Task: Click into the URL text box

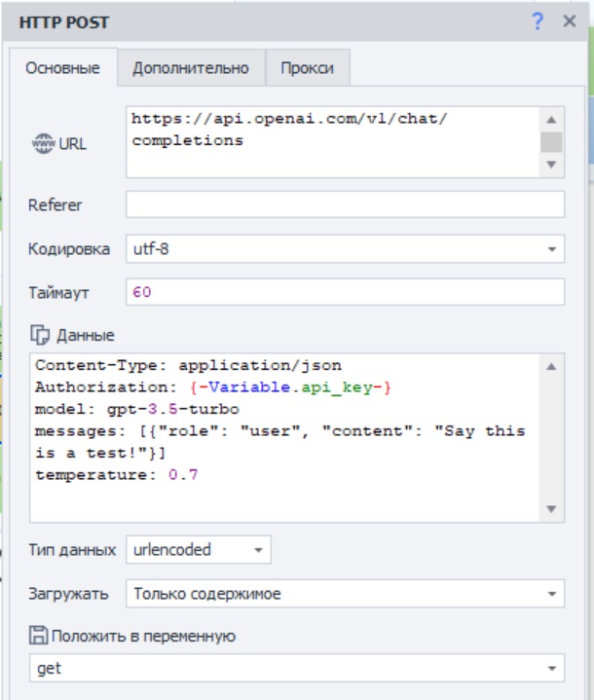Action: click(x=331, y=141)
